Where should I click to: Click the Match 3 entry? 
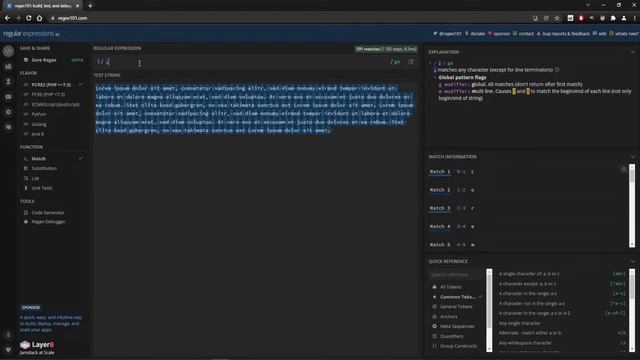[440, 208]
